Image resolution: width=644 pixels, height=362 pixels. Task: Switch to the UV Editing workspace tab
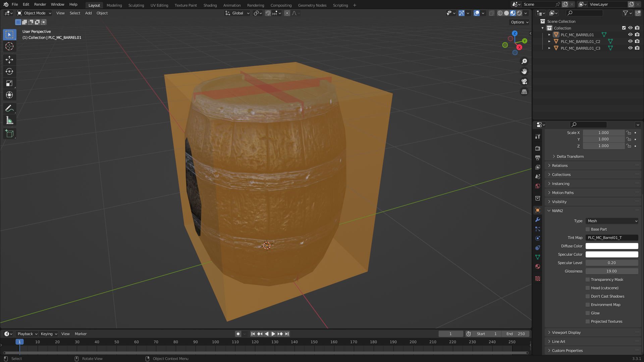159,5
